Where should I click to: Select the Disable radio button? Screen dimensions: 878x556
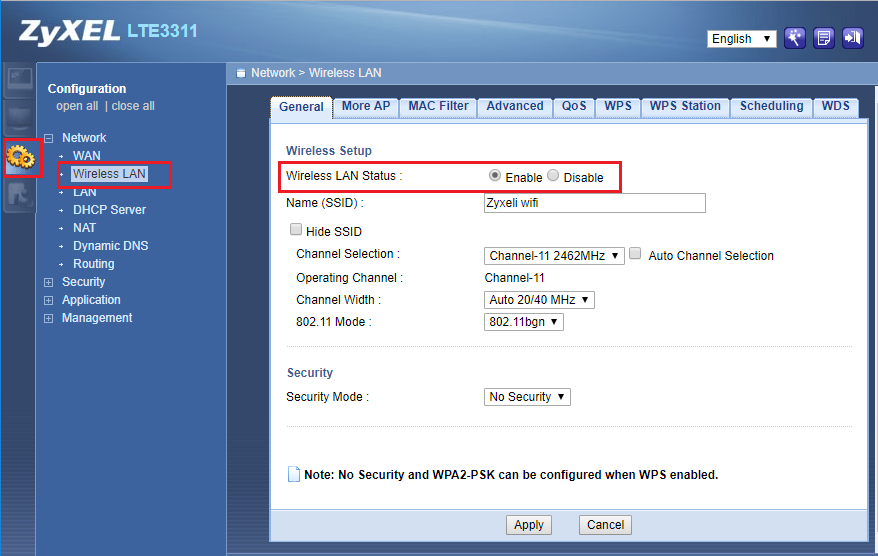pyautogui.click(x=553, y=176)
